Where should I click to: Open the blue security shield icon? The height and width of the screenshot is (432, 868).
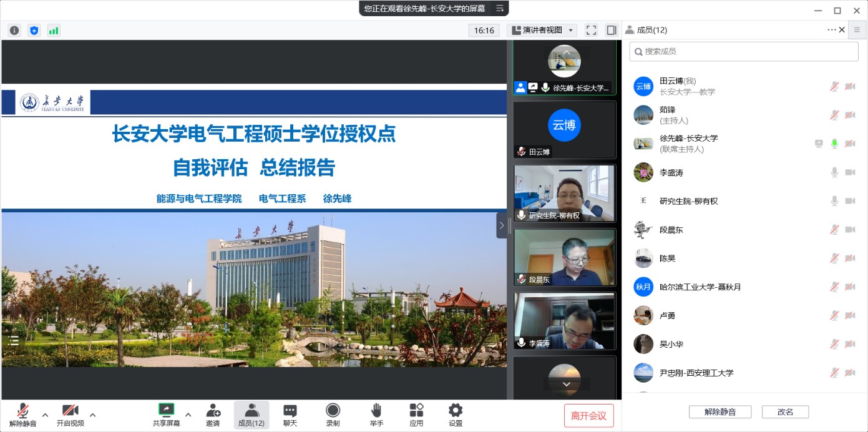34,30
